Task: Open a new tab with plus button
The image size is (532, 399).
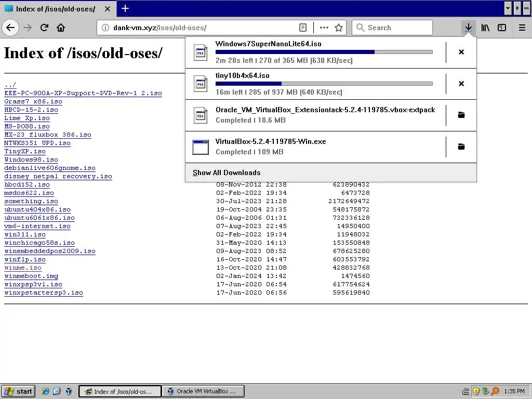Action: [x=125, y=8]
